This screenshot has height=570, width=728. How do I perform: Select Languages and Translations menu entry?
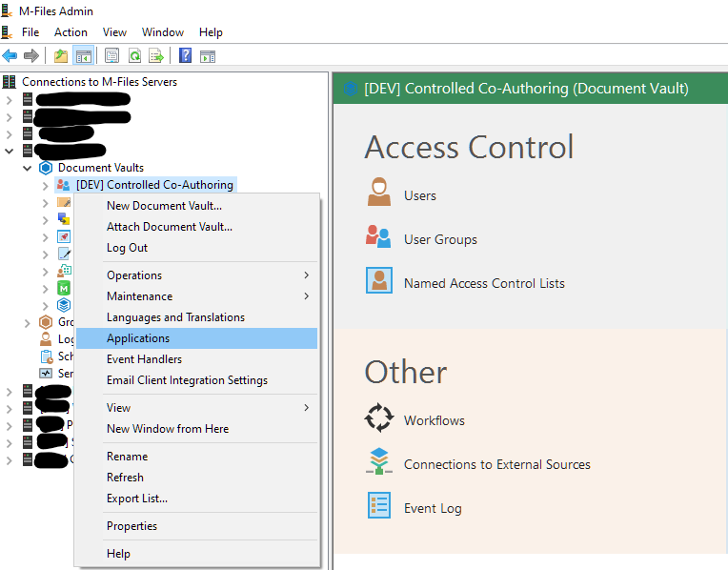pyautogui.click(x=197, y=317)
